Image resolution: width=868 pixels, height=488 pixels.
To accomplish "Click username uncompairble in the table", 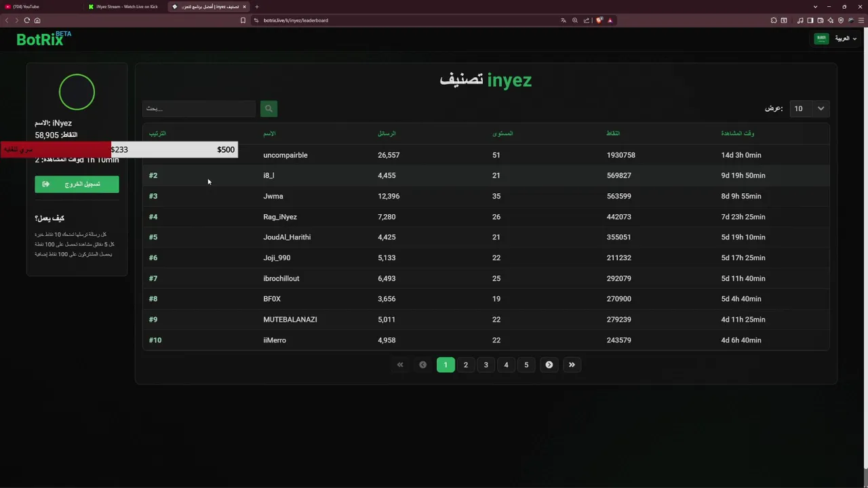I will click(285, 155).
